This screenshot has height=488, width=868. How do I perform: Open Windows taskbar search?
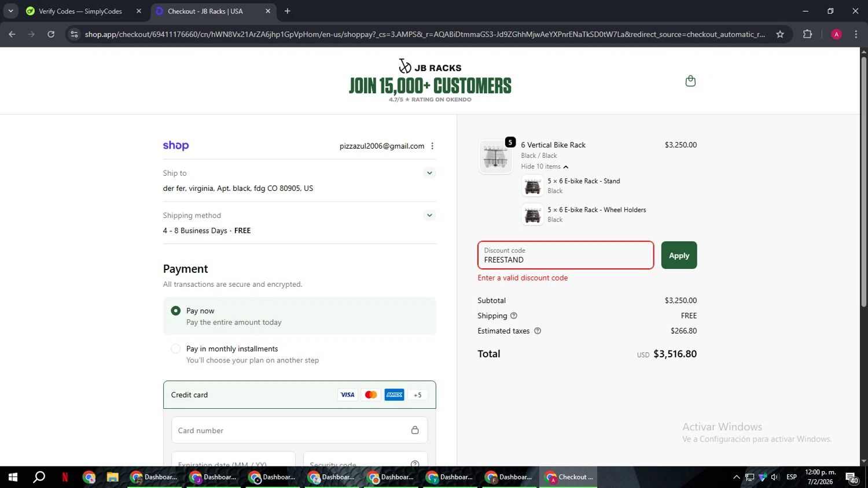(39, 477)
